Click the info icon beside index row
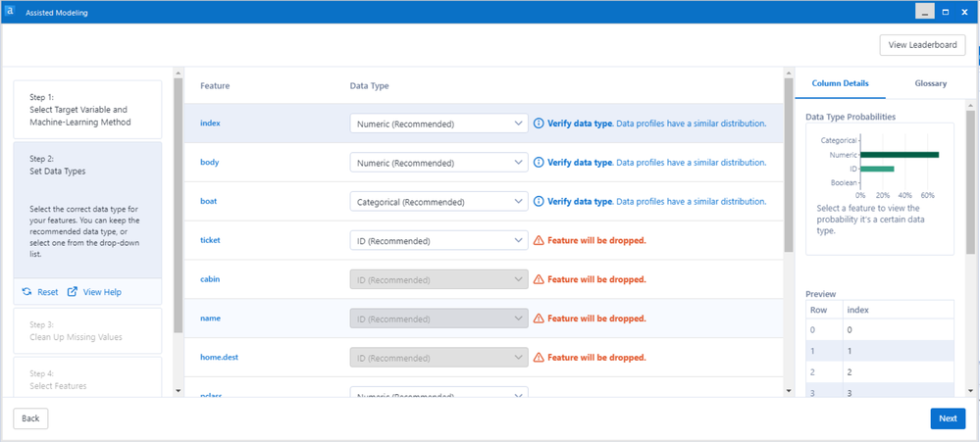Image resolution: width=980 pixels, height=442 pixels. coord(539,123)
